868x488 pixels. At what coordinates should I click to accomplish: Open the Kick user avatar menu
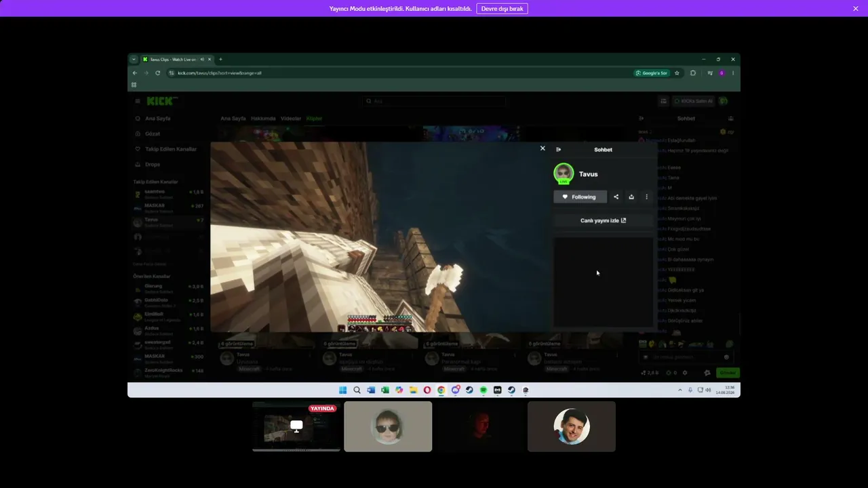724,101
